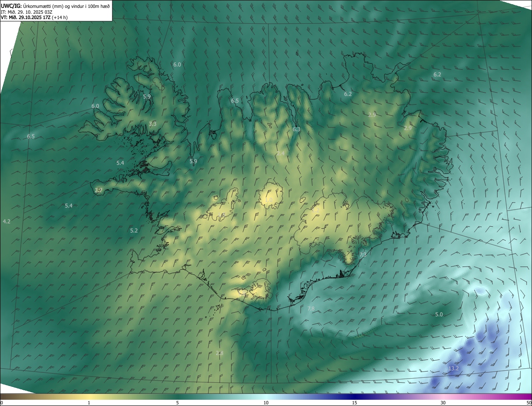Click the colour scale tick label 10
This screenshot has height=406, width=532.
click(x=266, y=403)
